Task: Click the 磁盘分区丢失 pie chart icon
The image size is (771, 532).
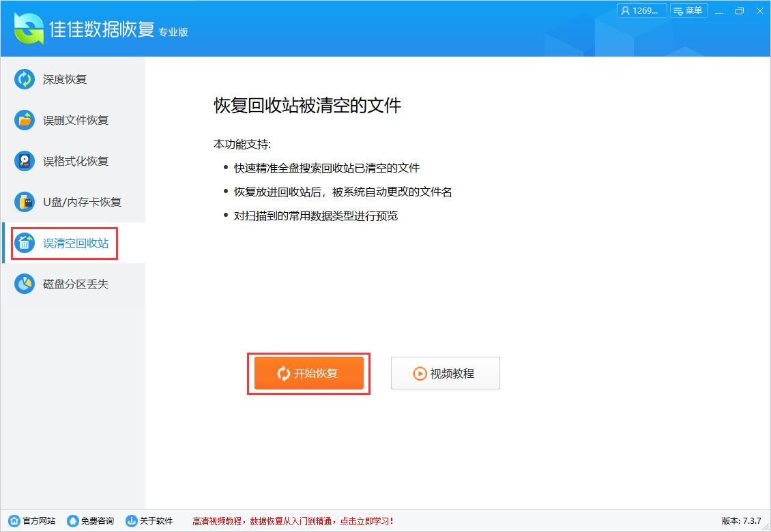Action: tap(25, 284)
